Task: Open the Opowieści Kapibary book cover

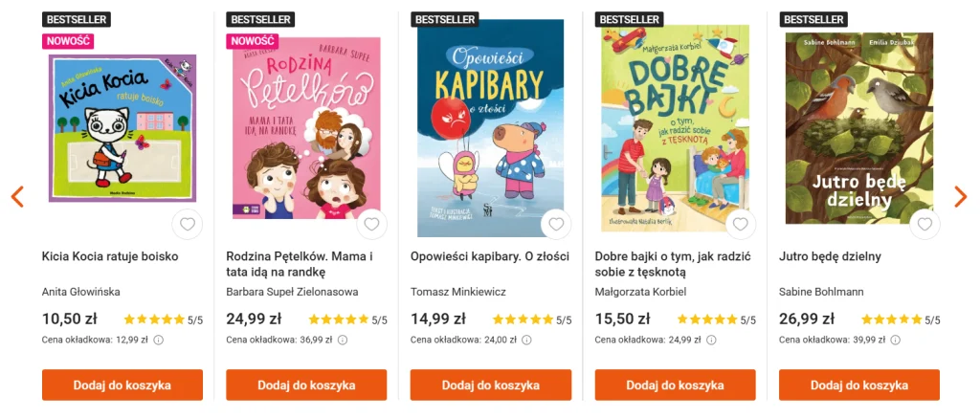Action: (x=491, y=128)
